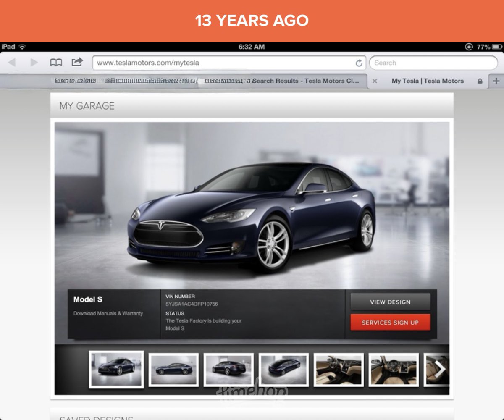Screen dimensions: 504x420
Task: Go back with Safari's back arrow
Action: 12,63
